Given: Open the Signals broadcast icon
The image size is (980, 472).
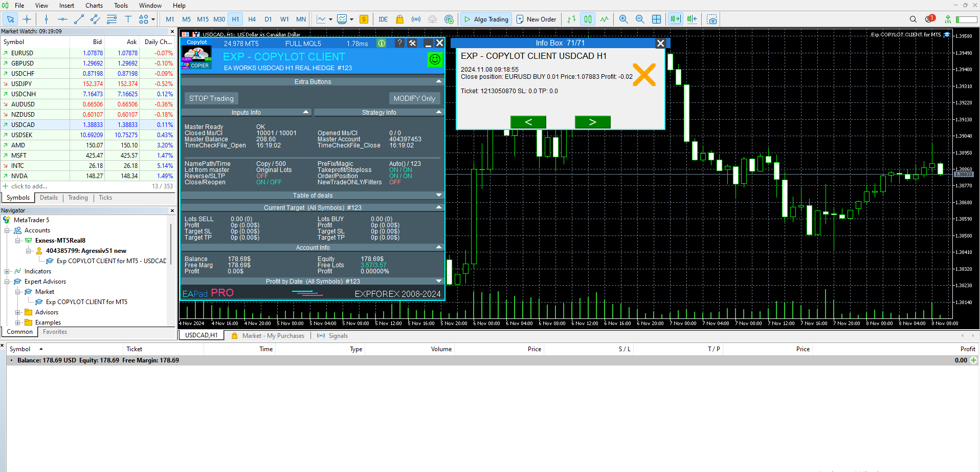Looking at the screenshot, I should coord(416,19).
